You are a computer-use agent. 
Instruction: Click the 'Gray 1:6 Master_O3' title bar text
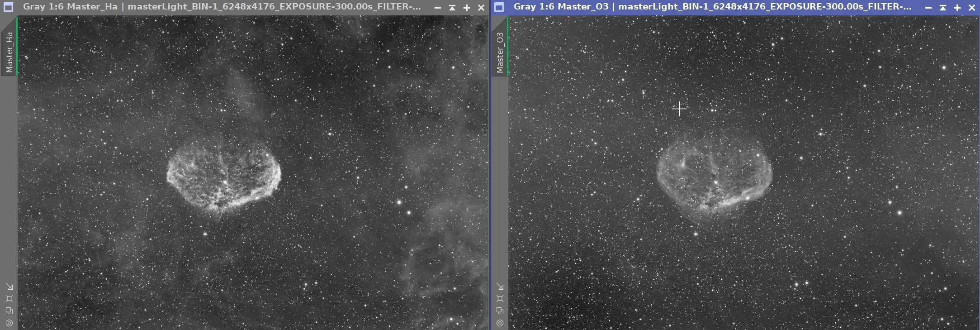click(x=561, y=7)
